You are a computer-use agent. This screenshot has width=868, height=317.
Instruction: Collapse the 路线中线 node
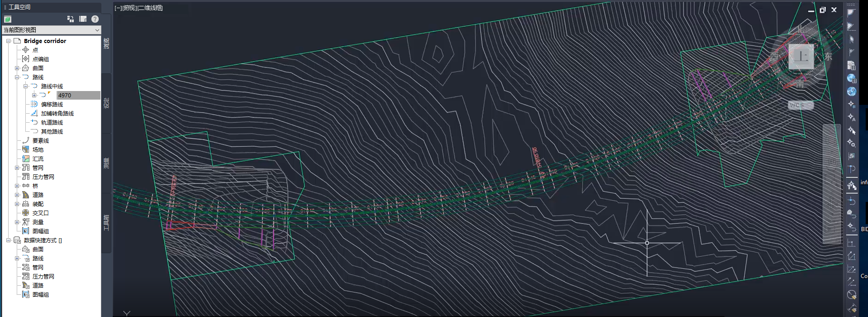point(25,86)
